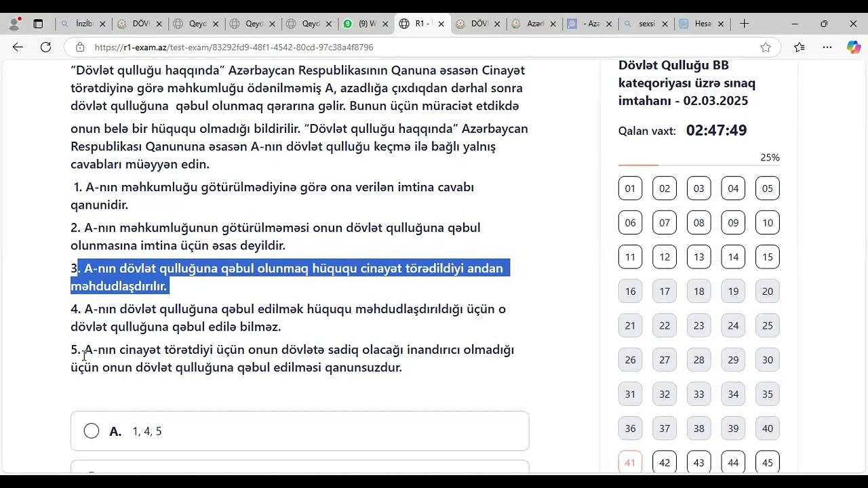This screenshot has height=488, width=868.
Task: Open a new browser tab
Action: click(x=744, y=24)
